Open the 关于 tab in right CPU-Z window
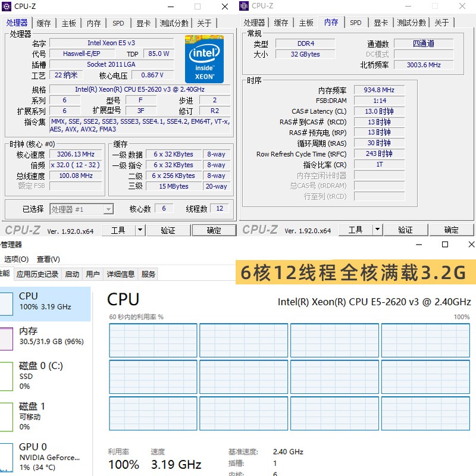 (x=441, y=23)
